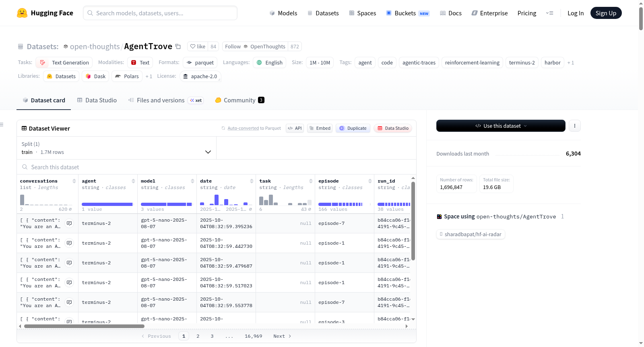Open conversation icon in 59.553778 row
This screenshot has width=644, height=347.
coord(69,302)
